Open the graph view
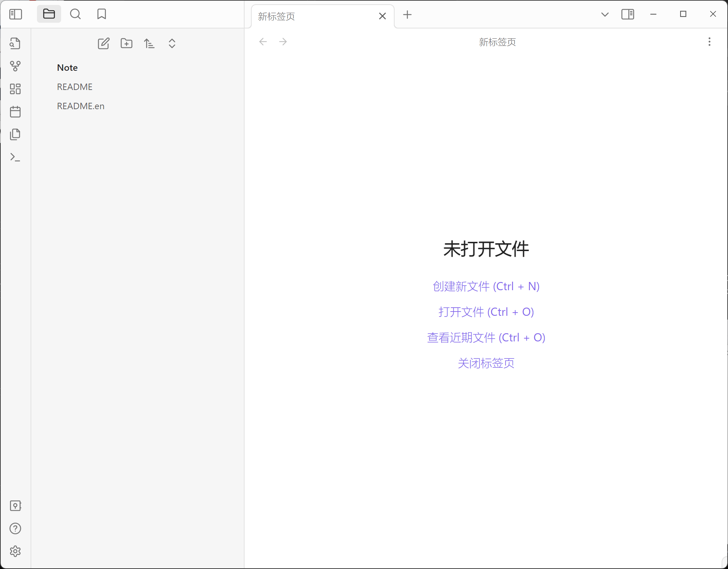Image resolution: width=728 pixels, height=569 pixels. tap(15, 66)
